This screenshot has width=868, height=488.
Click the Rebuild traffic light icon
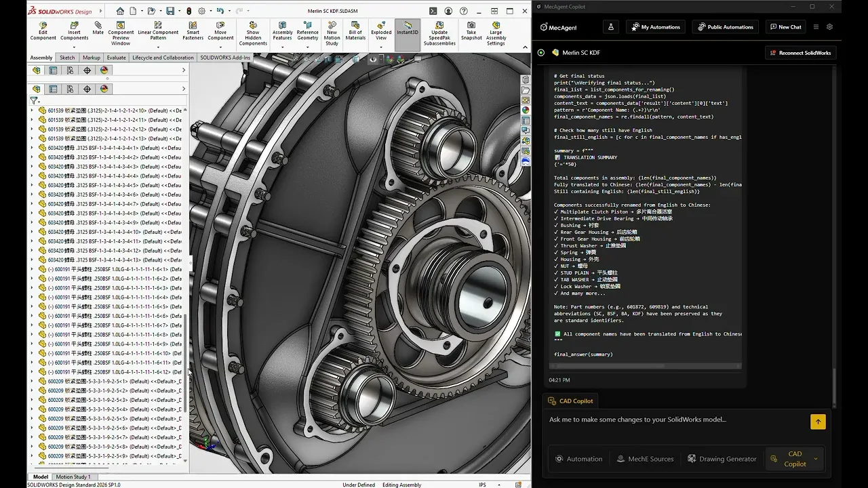pos(189,11)
